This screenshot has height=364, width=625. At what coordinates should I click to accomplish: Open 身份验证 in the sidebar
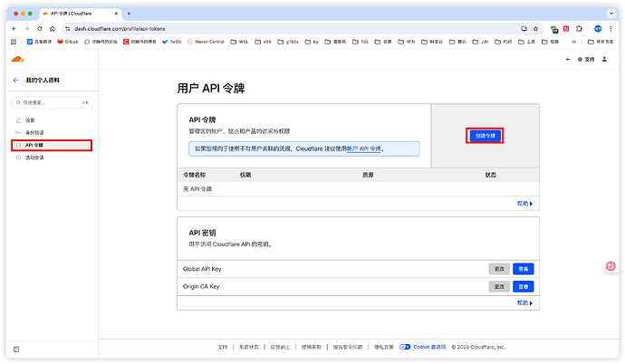click(34, 132)
